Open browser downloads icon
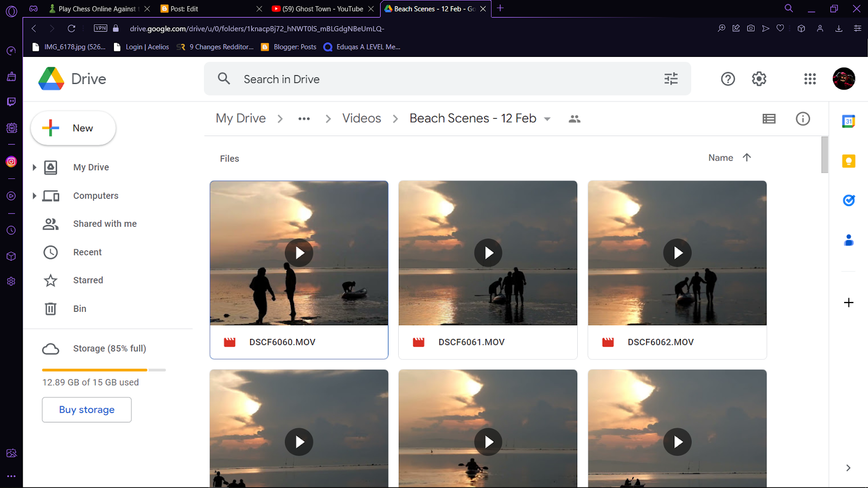The width and height of the screenshot is (868, 488). coord(839,28)
